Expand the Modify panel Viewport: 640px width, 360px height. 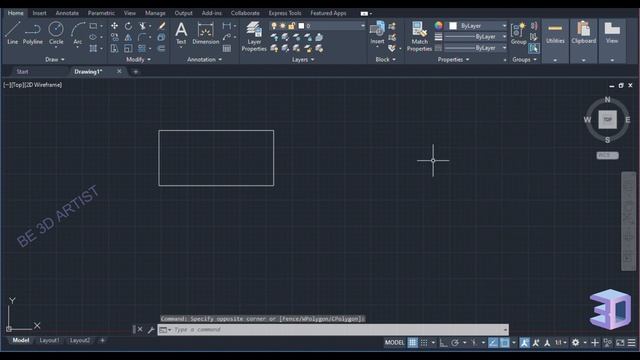click(x=138, y=60)
